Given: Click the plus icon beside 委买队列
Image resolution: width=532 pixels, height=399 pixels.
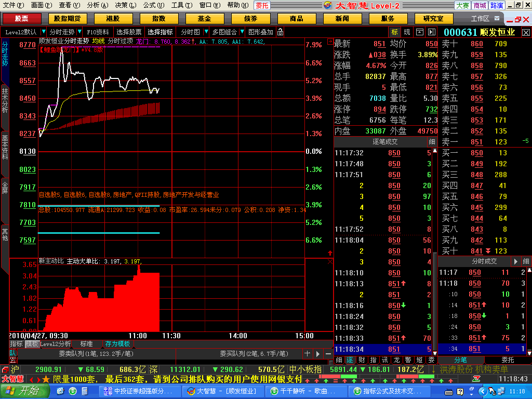Looking at the screenshot, I should [307, 354].
